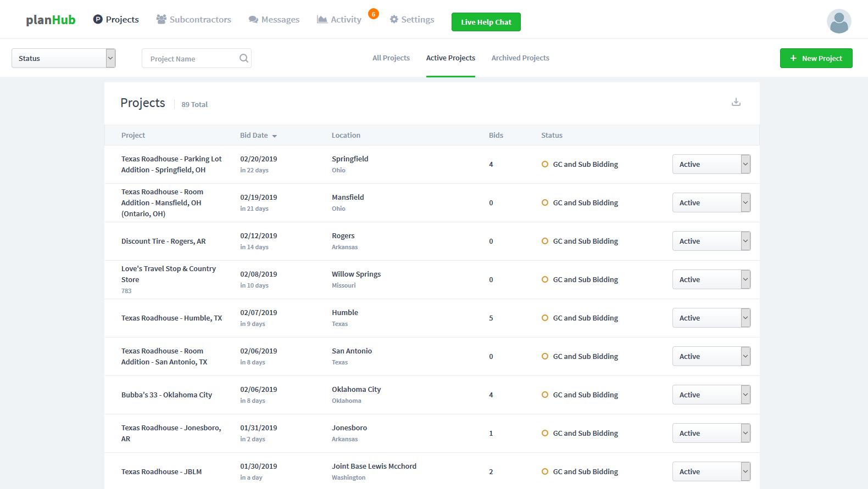Open Discount Tire - Rogers, AR project
Screen dimensions: 868x489
tap(164, 241)
